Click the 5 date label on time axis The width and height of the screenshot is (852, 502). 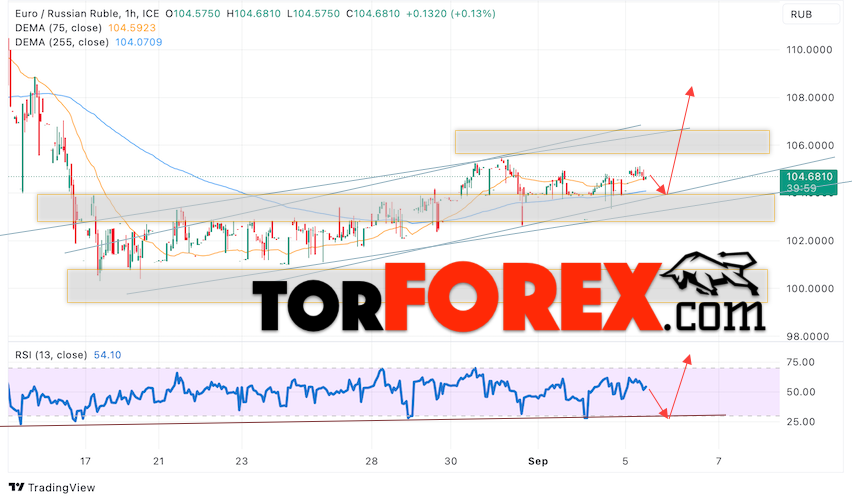(625, 461)
